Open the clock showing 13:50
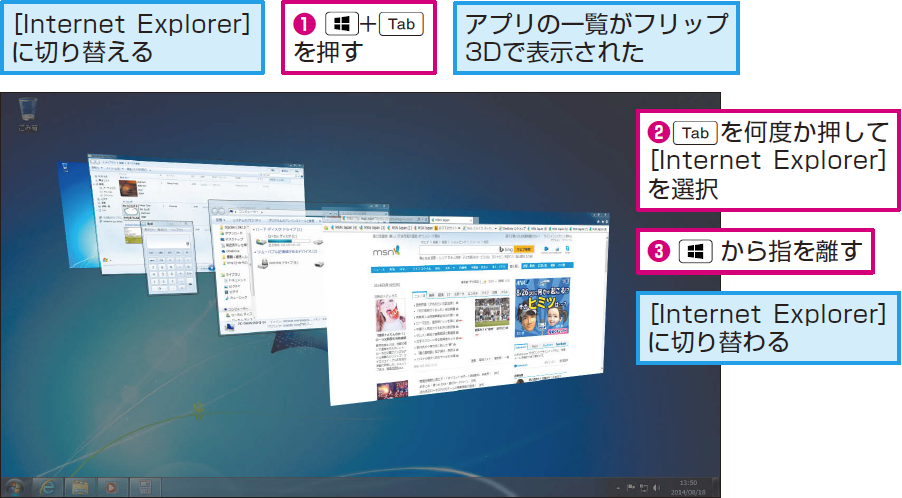The width and height of the screenshot is (902, 498). [x=687, y=488]
